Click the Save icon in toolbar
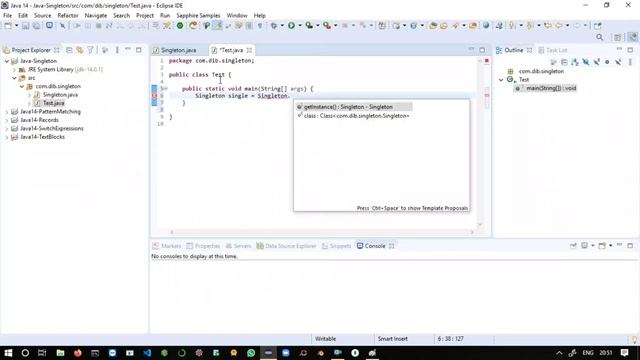The height and width of the screenshot is (360, 640). pyautogui.click(x=26, y=26)
